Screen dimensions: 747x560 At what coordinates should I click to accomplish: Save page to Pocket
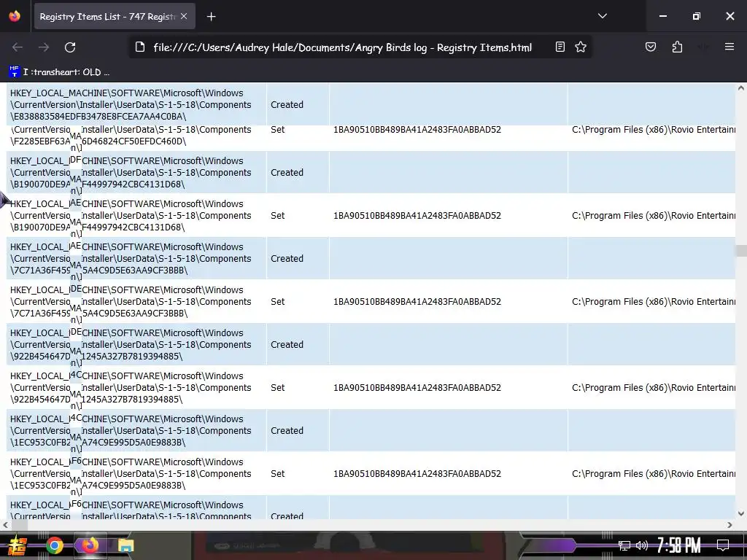650,47
